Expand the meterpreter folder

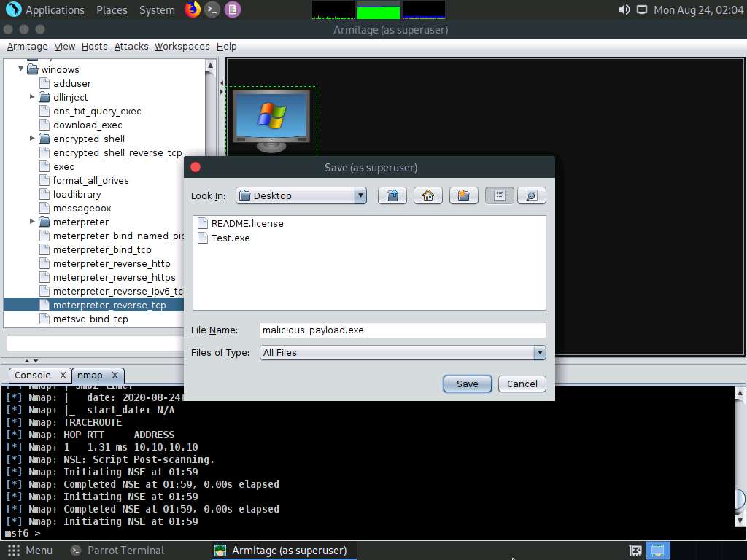tap(32, 222)
